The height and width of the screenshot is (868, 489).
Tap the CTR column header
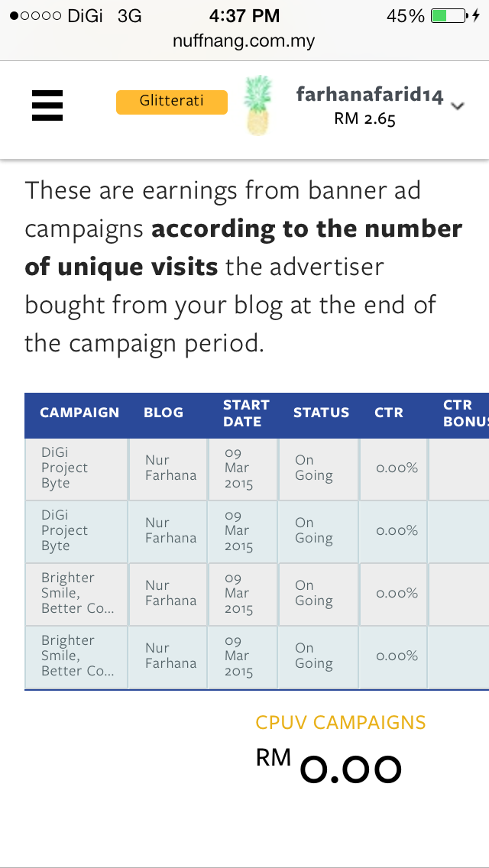tap(388, 413)
